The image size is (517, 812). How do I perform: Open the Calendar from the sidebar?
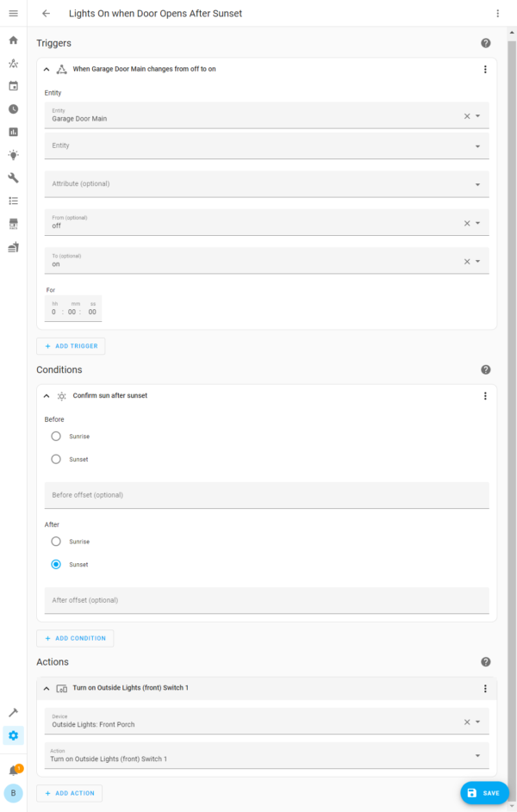click(13, 85)
